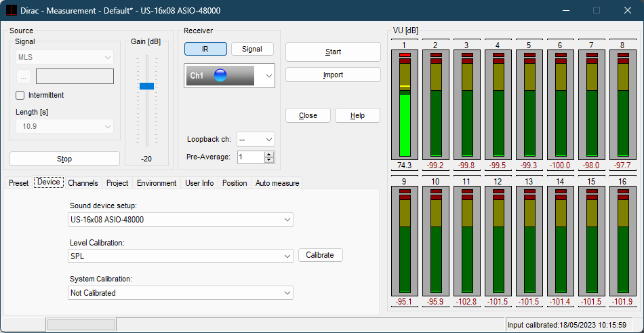Select the Signal receiver mode
The width and height of the screenshot is (644, 333).
pos(252,49)
